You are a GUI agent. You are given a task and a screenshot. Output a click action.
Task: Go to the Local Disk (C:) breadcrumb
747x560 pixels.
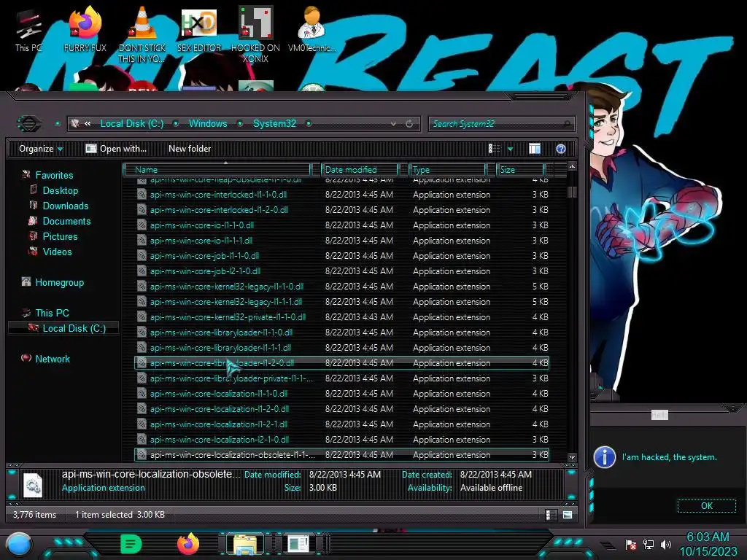click(x=132, y=123)
